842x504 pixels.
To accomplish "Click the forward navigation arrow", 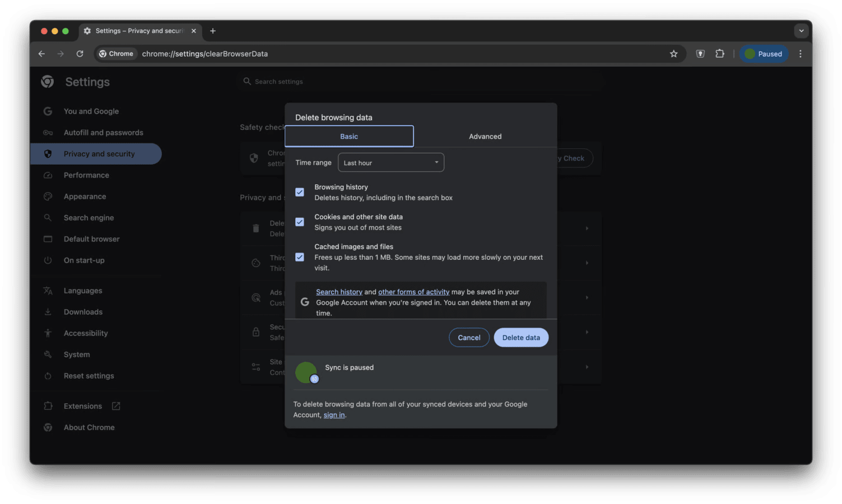I will tap(61, 54).
